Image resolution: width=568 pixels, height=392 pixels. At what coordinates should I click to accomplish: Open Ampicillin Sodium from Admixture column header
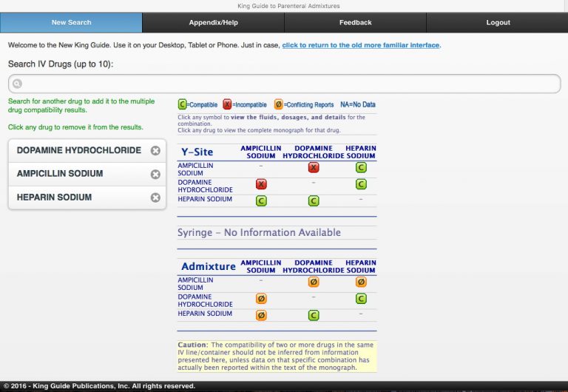pos(261,267)
